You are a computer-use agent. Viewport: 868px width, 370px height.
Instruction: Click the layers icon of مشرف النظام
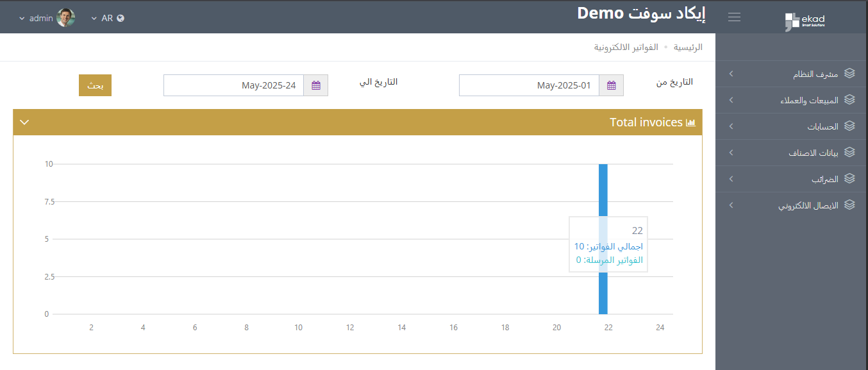[x=849, y=74]
